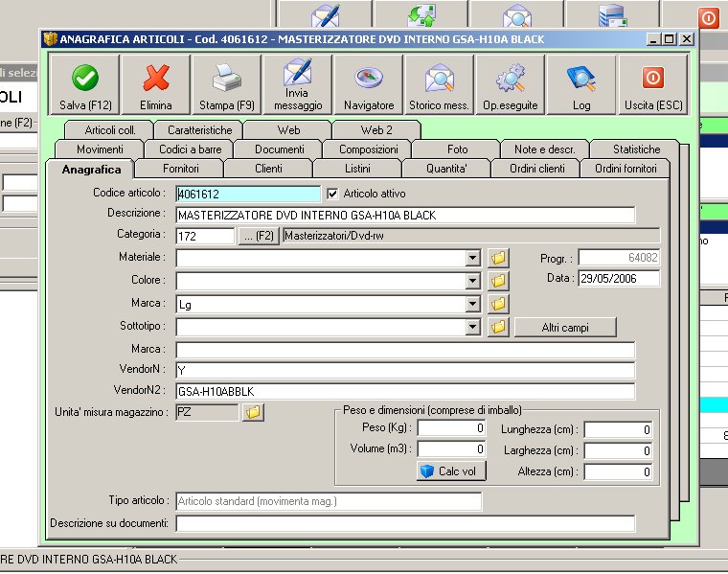
Task: Uncheck the Articolo attivo checkbox
Action: (333, 194)
